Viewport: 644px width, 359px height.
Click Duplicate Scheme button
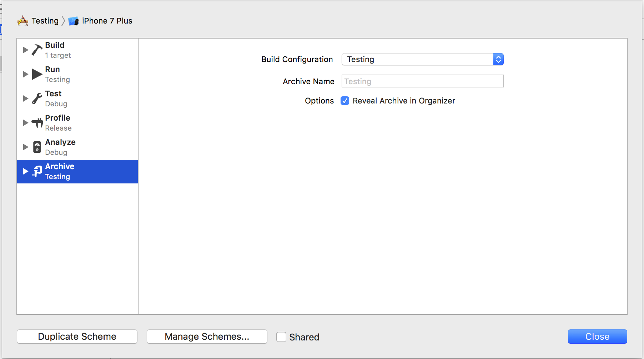tap(77, 337)
